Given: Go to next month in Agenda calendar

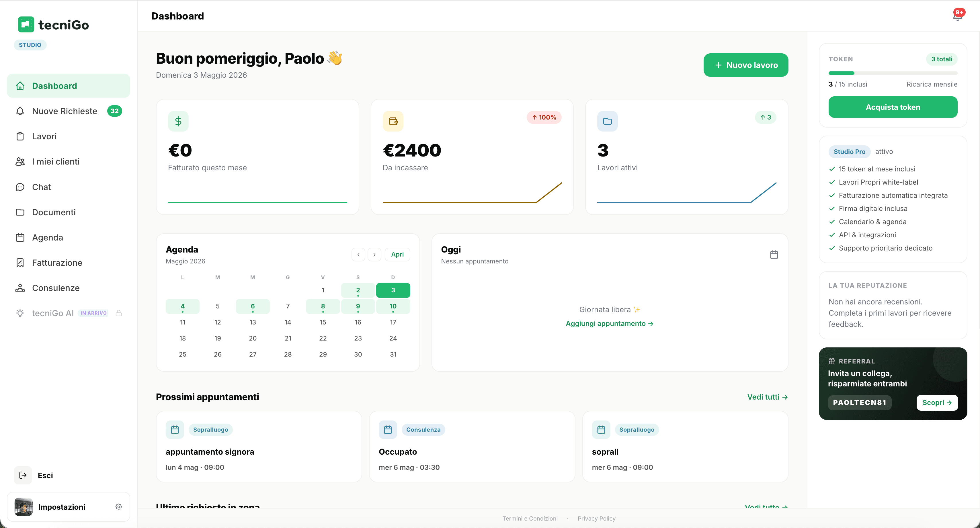Looking at the screenshot, I should pyautogui.click(x=374, y=255).
